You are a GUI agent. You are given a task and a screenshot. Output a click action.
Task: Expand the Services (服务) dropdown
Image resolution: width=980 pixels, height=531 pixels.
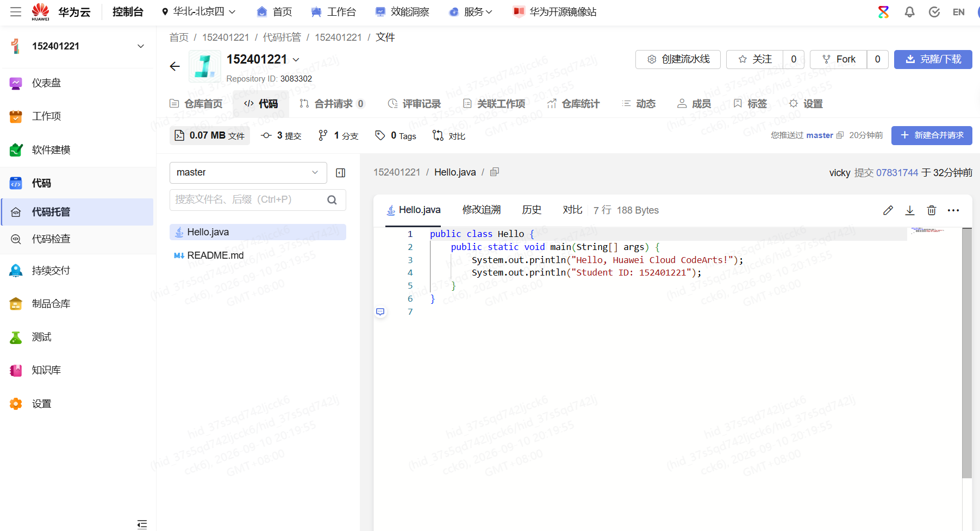471,12
